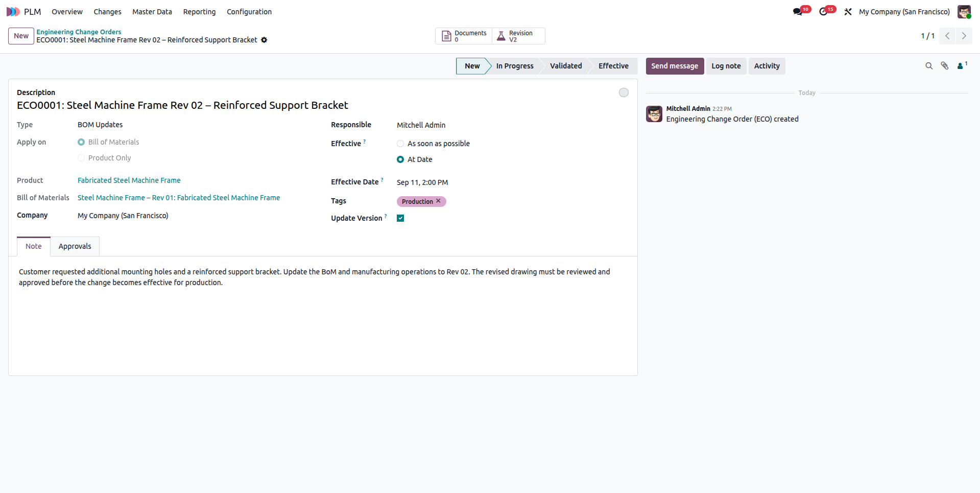Open Engineering Change Orders breadcrumb link
The width and height of the screenshot is (980, 493).
point(79,32)
